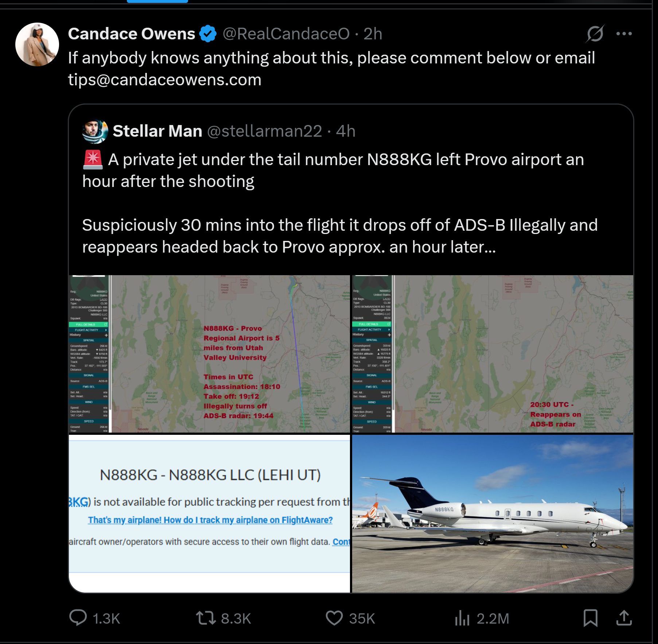This screenshot has height=644, width=658.
Task: Open the FlightAware N888KG LLC screenshot
Action: tap(209, 513)
